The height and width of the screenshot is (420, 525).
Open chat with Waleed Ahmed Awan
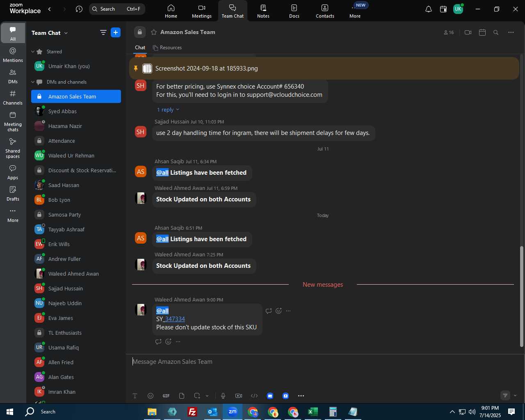[76, 274]
